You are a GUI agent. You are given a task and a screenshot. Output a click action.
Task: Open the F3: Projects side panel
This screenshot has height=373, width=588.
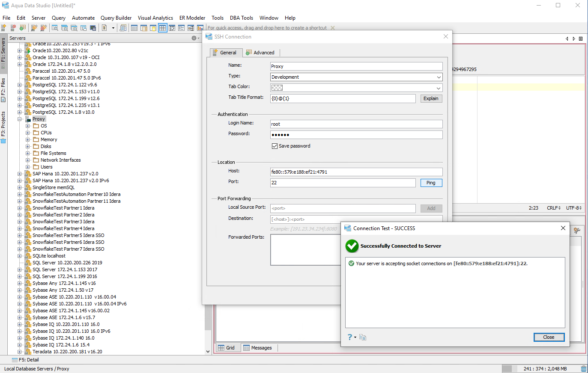(x=3, y=127)
